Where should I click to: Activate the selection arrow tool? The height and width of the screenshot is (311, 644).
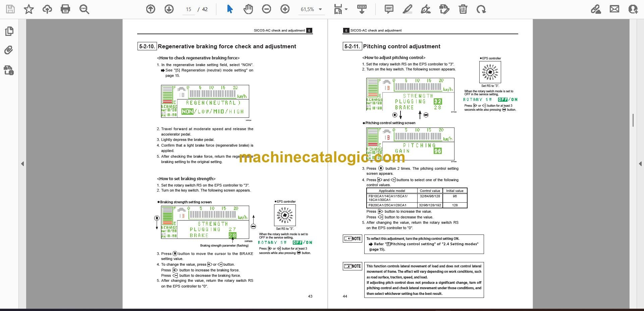coord(230,9)
